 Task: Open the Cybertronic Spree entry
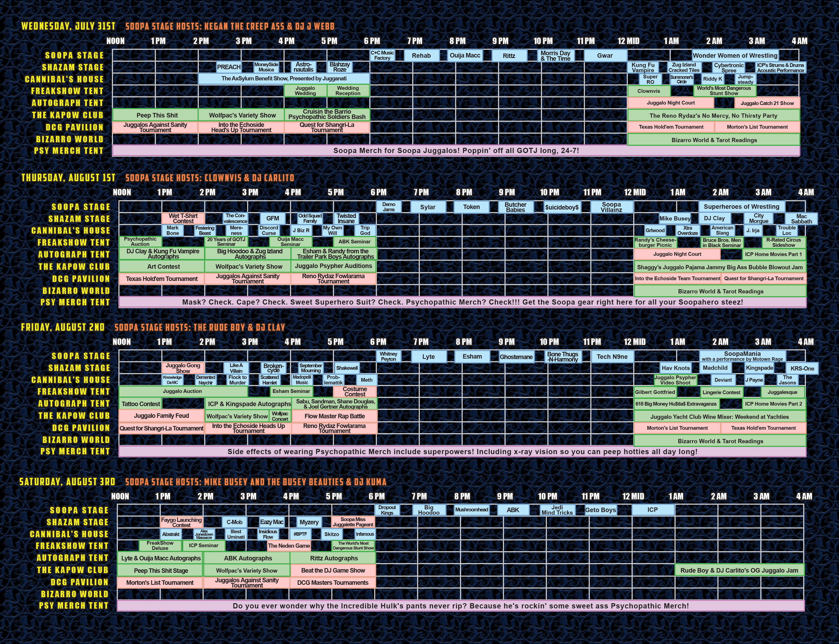point(729,67)
